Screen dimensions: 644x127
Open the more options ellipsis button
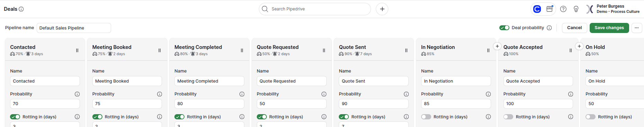[637, 28]
